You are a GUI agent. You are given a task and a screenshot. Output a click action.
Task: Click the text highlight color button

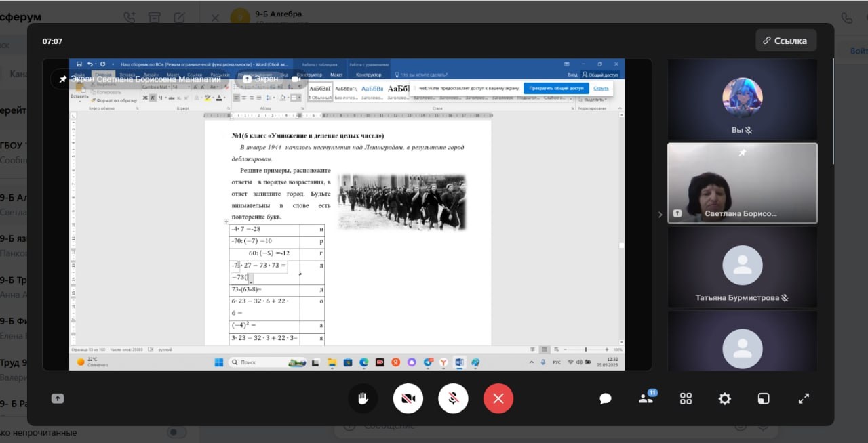208,98
